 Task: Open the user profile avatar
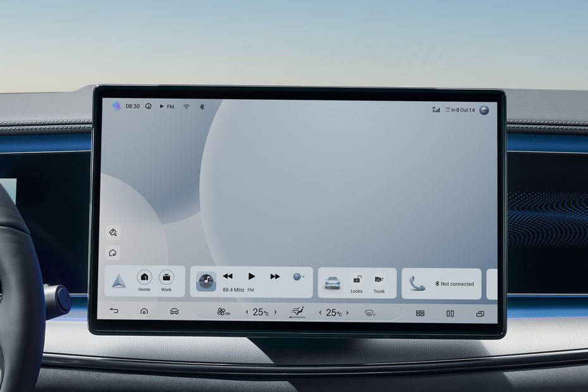[484, 110]
